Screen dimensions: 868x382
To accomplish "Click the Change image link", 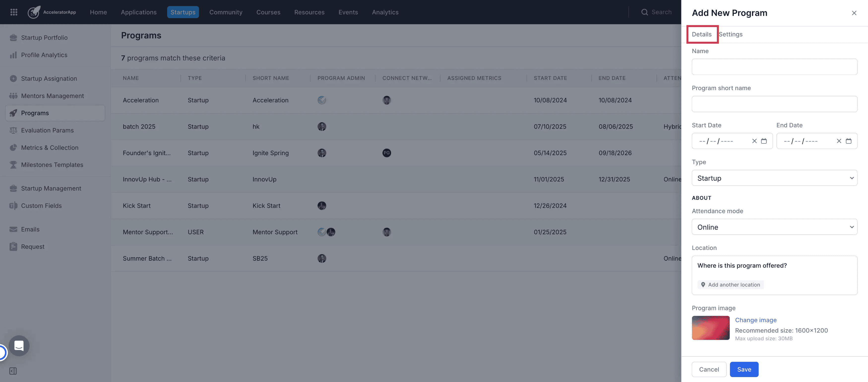I will pyautogui.click(x=755, y=320).
